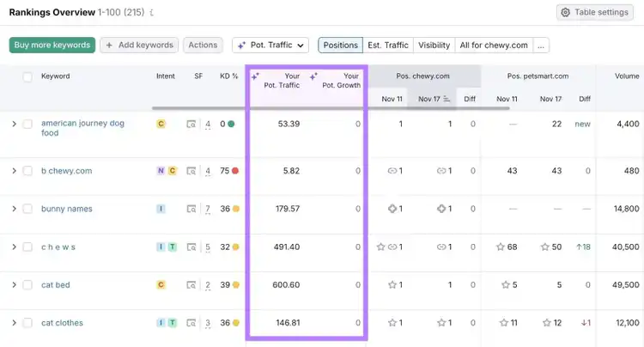Screen dimensions: 644x347
Task: Sort by KD % column header
Action: coord(228,76)
